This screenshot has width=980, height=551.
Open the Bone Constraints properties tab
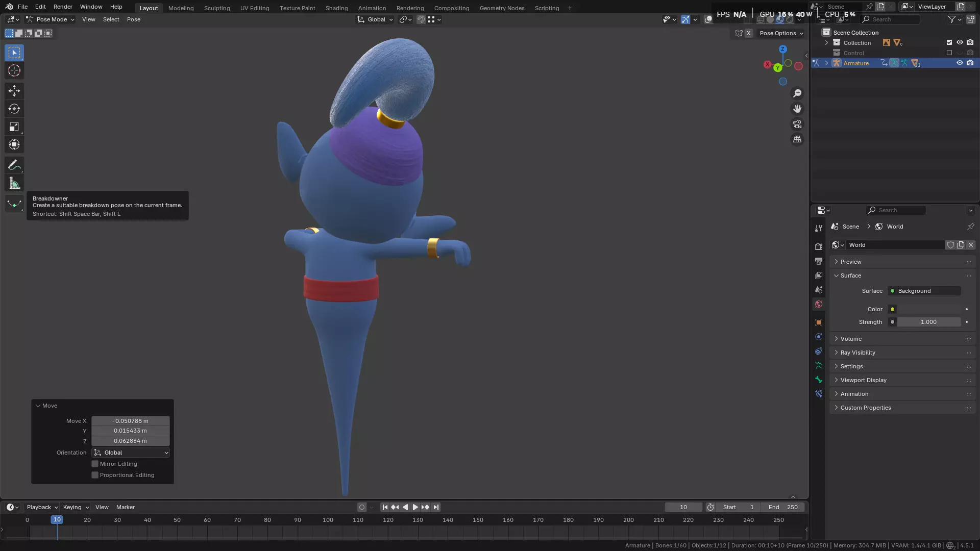coord(819,394)
